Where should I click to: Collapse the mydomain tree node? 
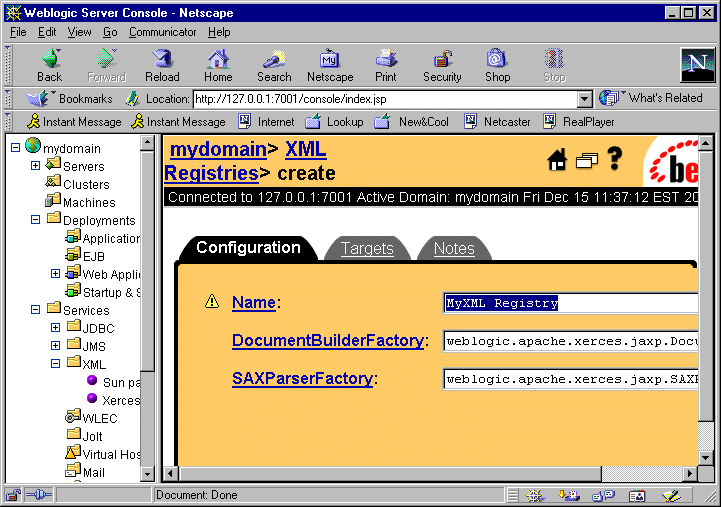coord(15,148)
